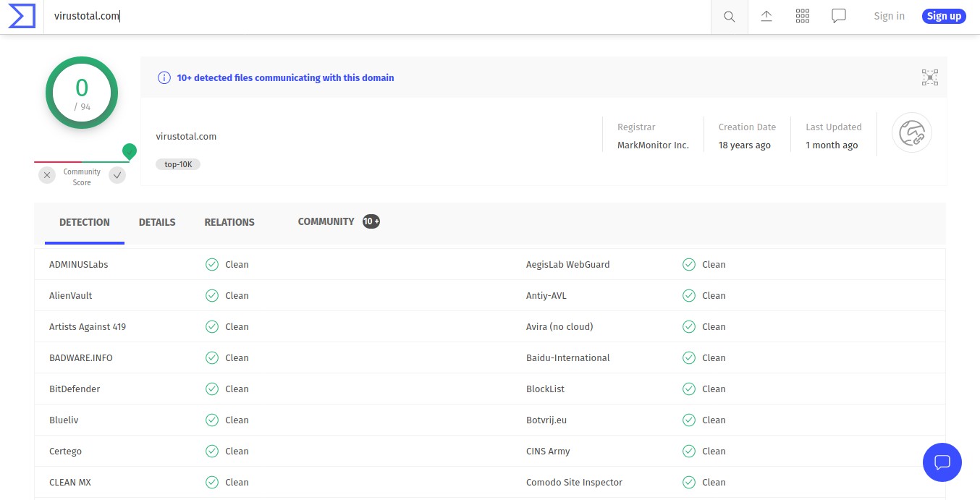Open the comments speech bubble icon
The image size is (980, 500).
839,16
